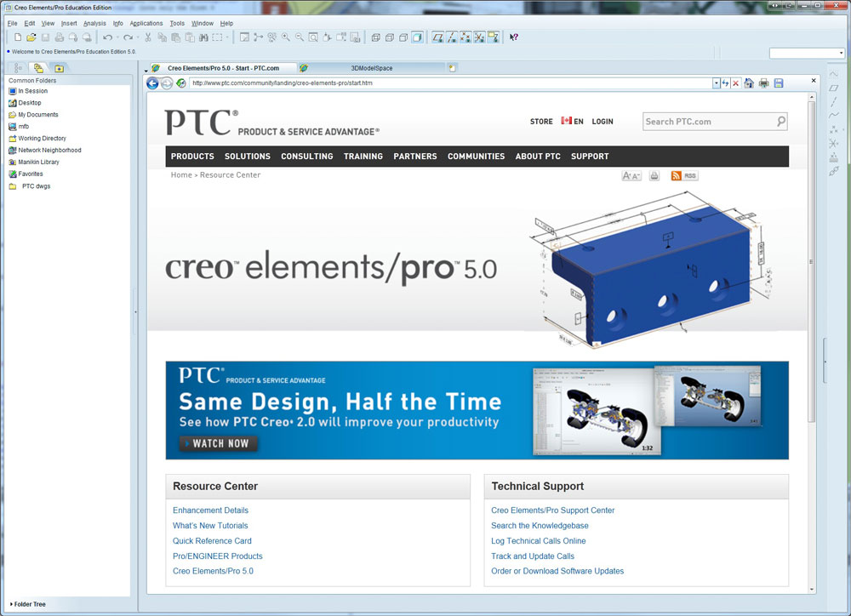
Task: Click the page print icon beside RSS
Action: (x=654, y=176)
